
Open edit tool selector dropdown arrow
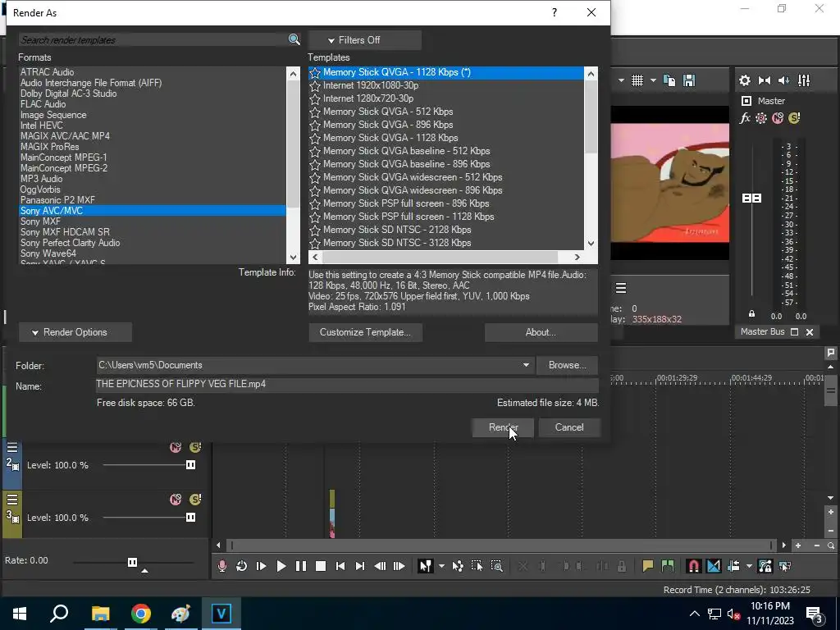(x=441, y=566)
